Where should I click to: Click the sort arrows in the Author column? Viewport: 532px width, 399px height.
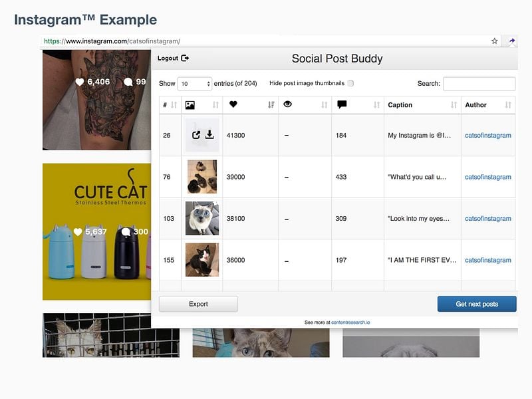[x=508, y=105]
